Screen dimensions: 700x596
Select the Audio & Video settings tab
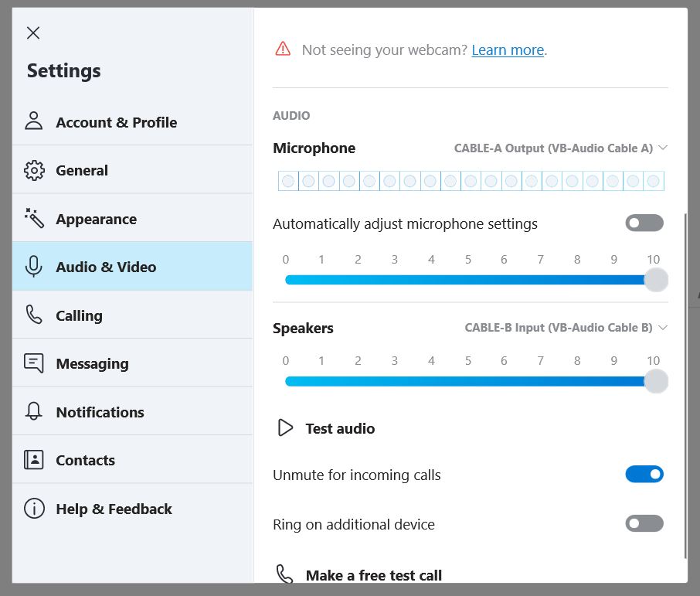[x=104, y=266]
